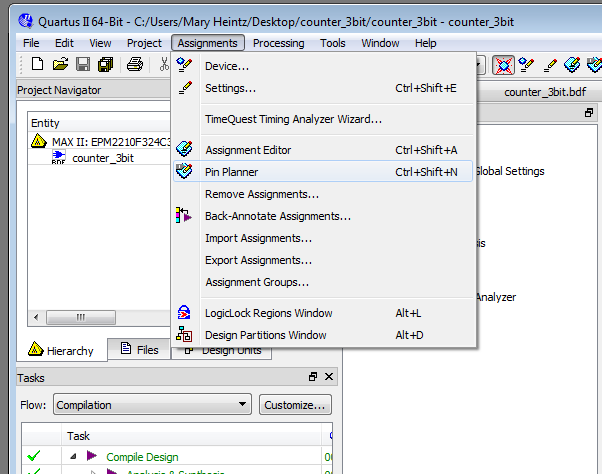Click the Assignment Editor menu icon
602x474 pixels.
184,149
